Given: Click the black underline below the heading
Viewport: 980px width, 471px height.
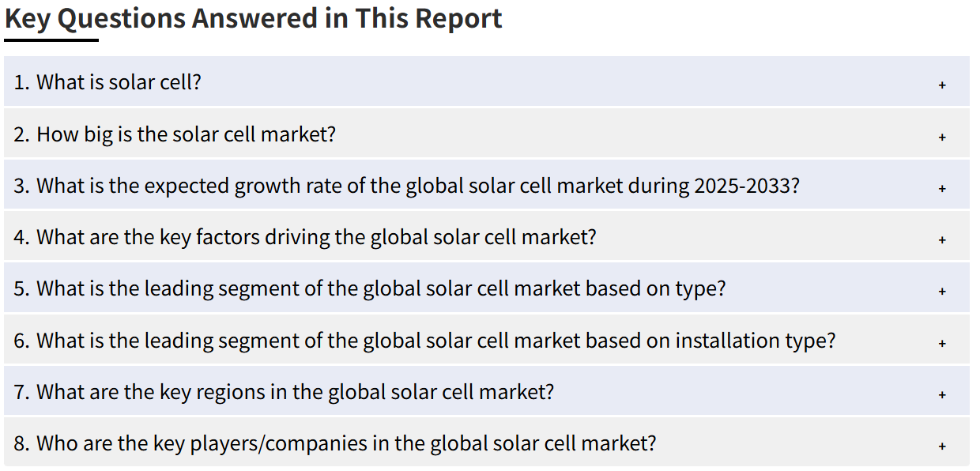Looking at the screenshot, I should tap(51, 40).
